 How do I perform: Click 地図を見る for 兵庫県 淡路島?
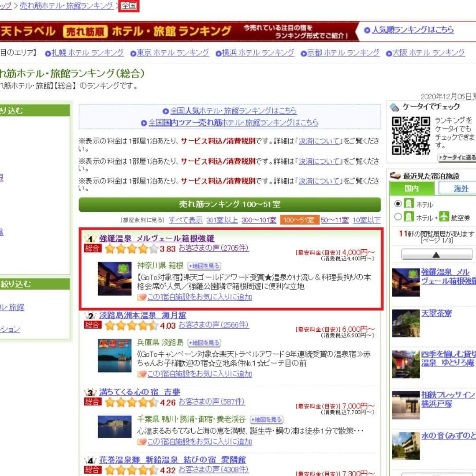pyautogui.click(x=204, y=343)
